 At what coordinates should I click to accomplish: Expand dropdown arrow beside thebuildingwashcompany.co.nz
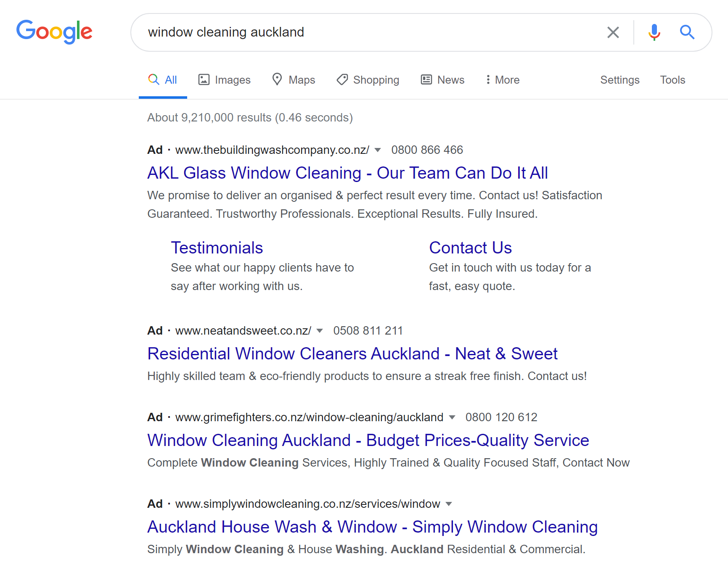click(x=378, y=150)
